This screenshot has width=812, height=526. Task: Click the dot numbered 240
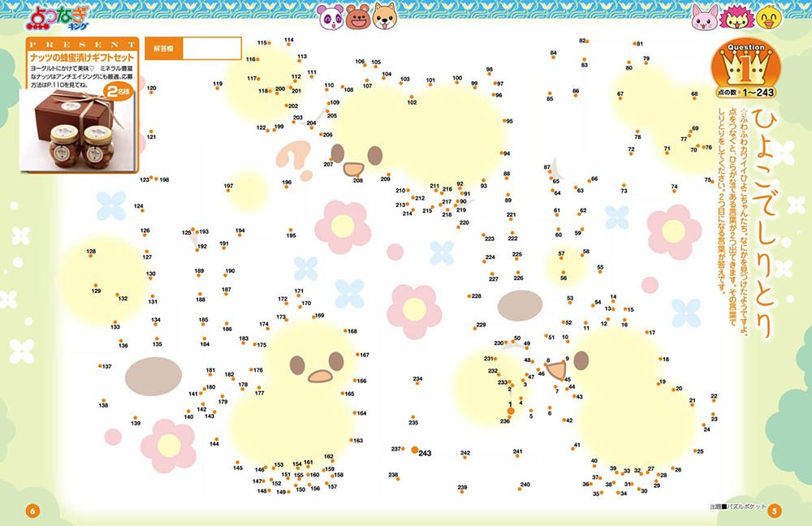click(x=520, y=489)
